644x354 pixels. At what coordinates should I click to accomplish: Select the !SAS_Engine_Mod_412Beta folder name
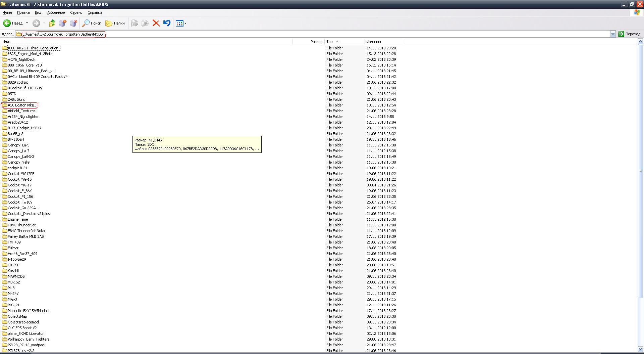point(30,54)
